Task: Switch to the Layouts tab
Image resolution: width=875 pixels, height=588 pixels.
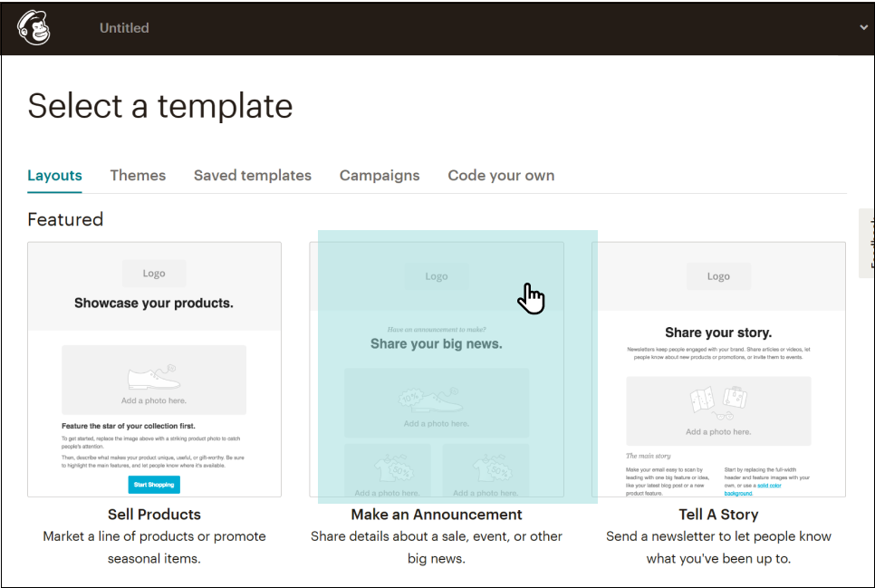Action: tap(54, 176)
